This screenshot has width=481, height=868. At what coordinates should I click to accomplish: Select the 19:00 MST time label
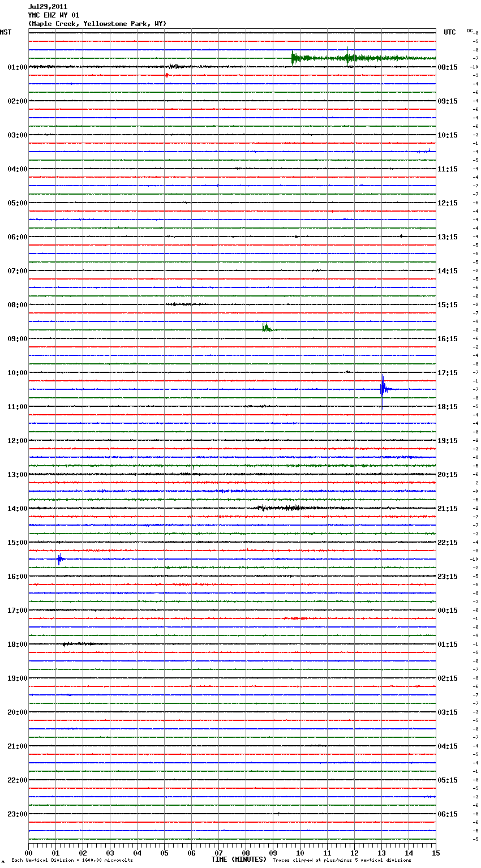tap(18, 678)
